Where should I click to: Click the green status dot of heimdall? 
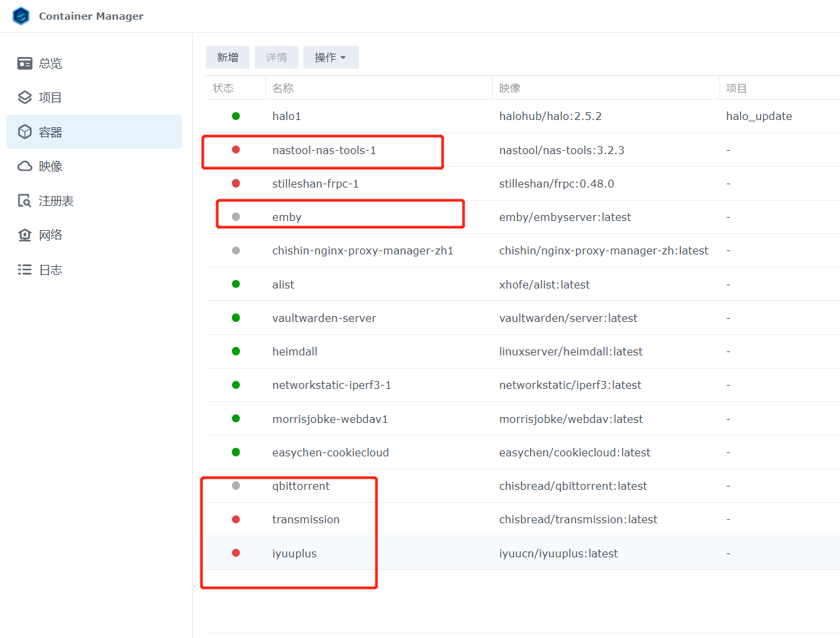[x=236, y=351]
